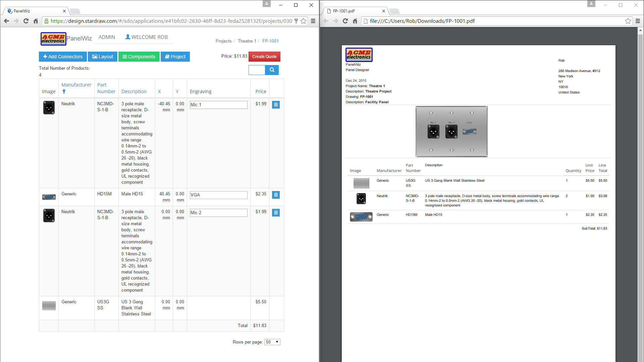Remove the Mic 2 connector row

coord(276,213)
